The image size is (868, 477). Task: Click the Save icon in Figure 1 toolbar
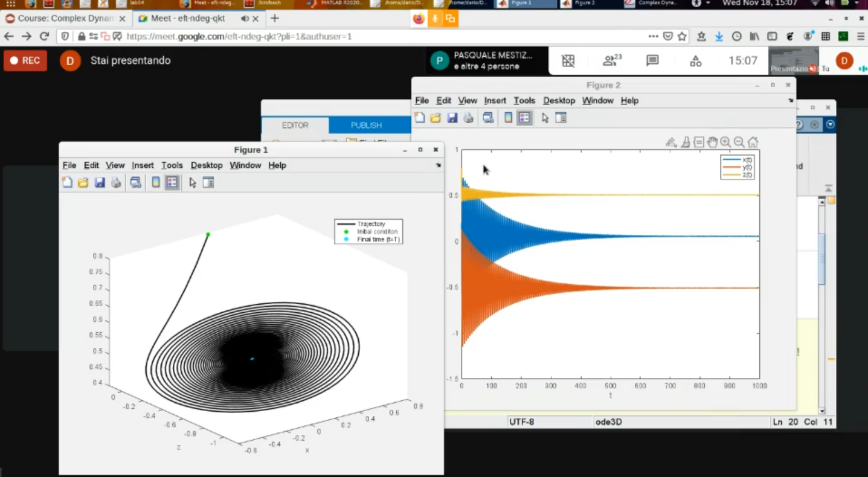point(100,182)
